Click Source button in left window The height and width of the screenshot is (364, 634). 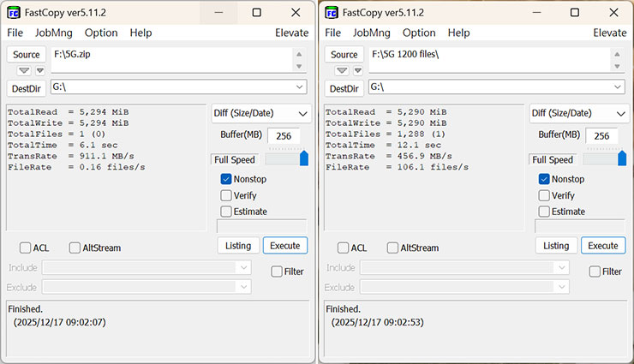(x=27, y=55)
